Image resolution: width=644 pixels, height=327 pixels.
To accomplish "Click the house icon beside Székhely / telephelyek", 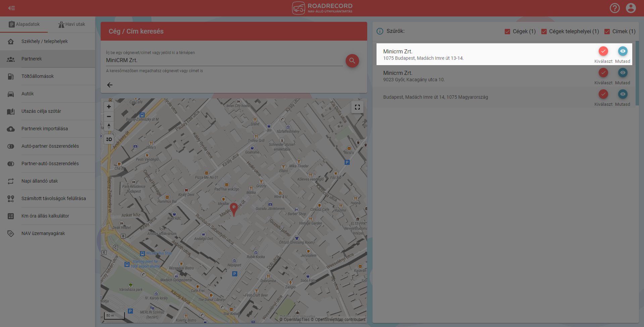I will click(x=11, y=42).
